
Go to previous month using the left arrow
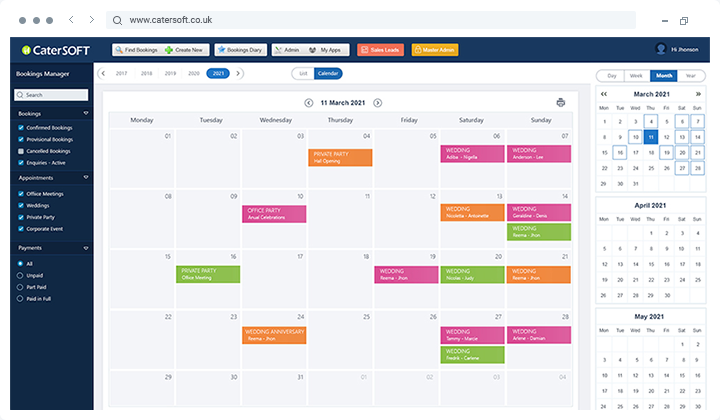pyautogui.click(x=309, y=102)
